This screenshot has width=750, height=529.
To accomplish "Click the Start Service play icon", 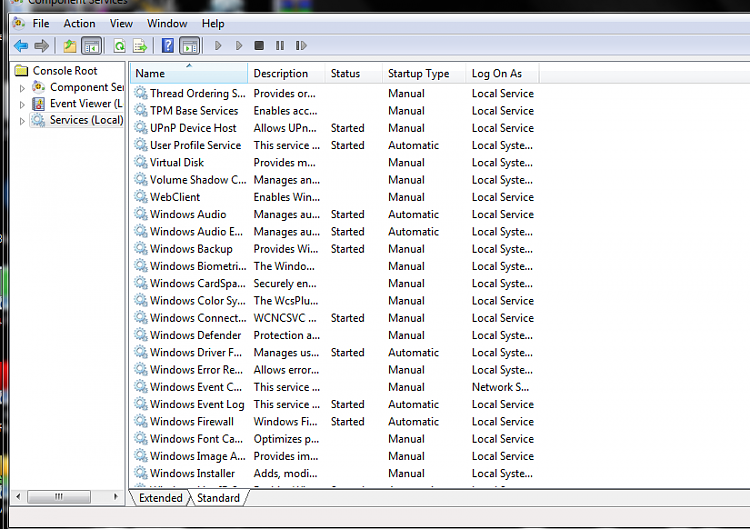I will click(x=218, y=46).
